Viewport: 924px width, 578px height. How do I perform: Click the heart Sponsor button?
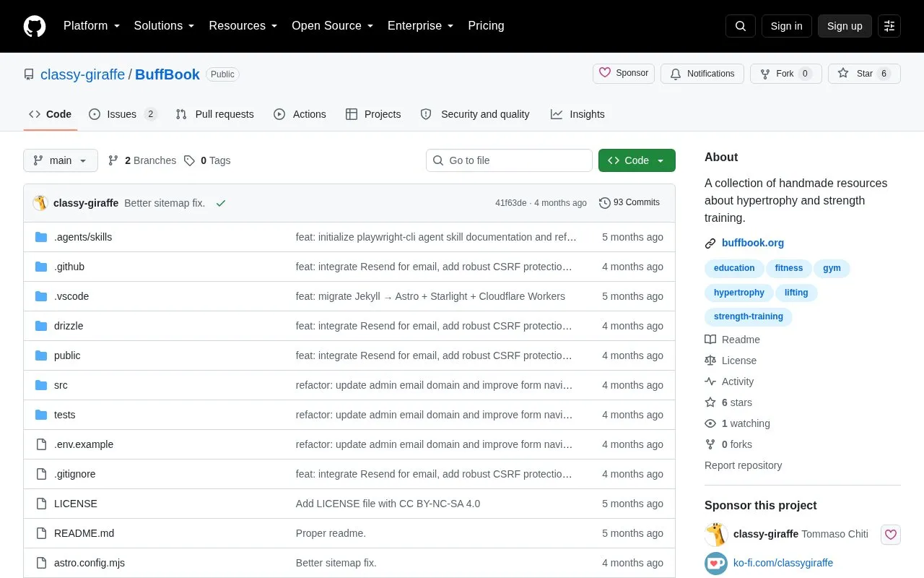624,74
